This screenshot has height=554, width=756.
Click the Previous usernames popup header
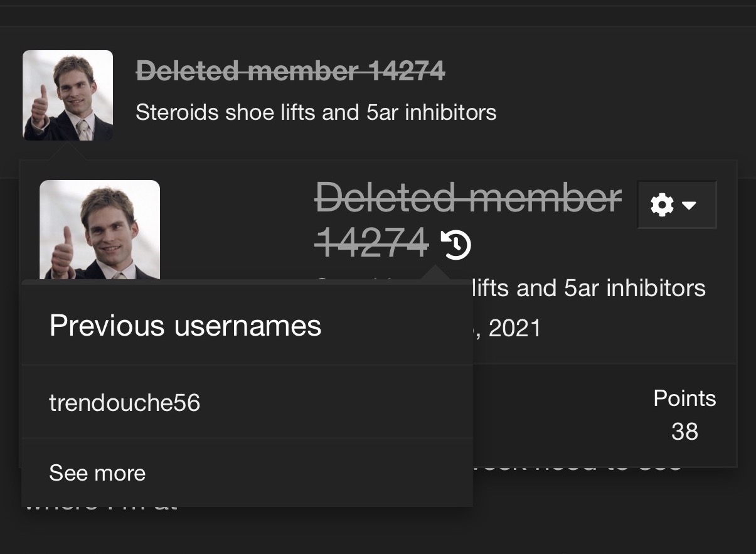coord(185,326)
